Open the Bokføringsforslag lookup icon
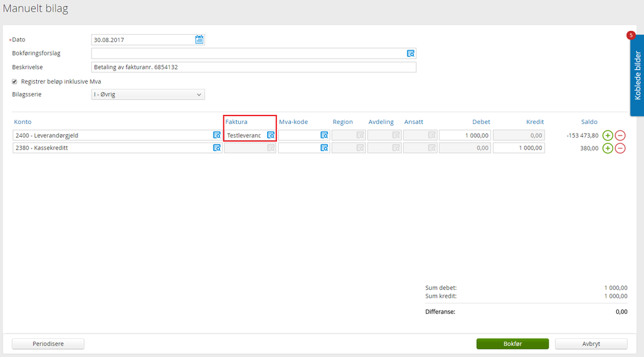This screenshot has width=644, height=357. tap(410, 54)
